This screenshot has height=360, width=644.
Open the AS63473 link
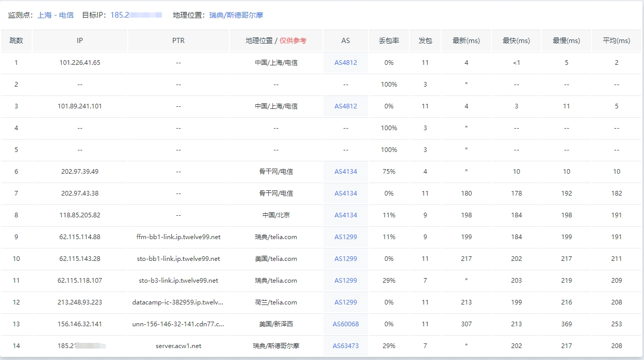click(346, 346)
